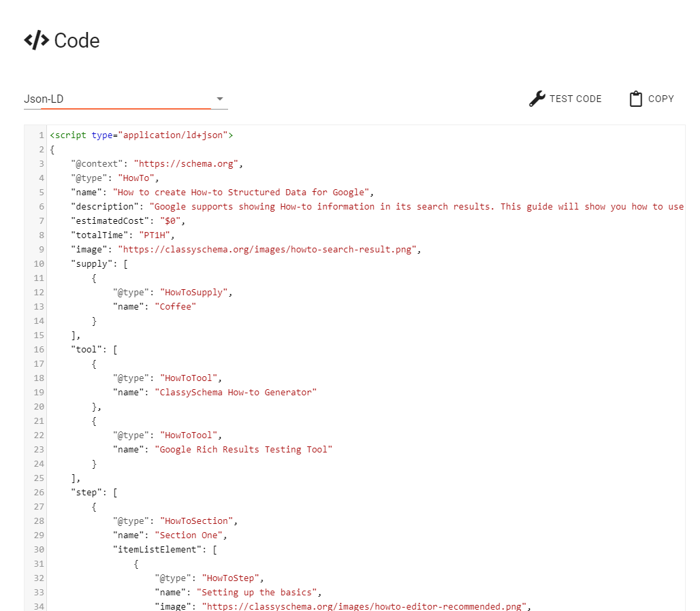The width and height of the screenshot is (700, 611).
Task: Click the "HowToTool" value on line 18
Action: tap(189, 378)
